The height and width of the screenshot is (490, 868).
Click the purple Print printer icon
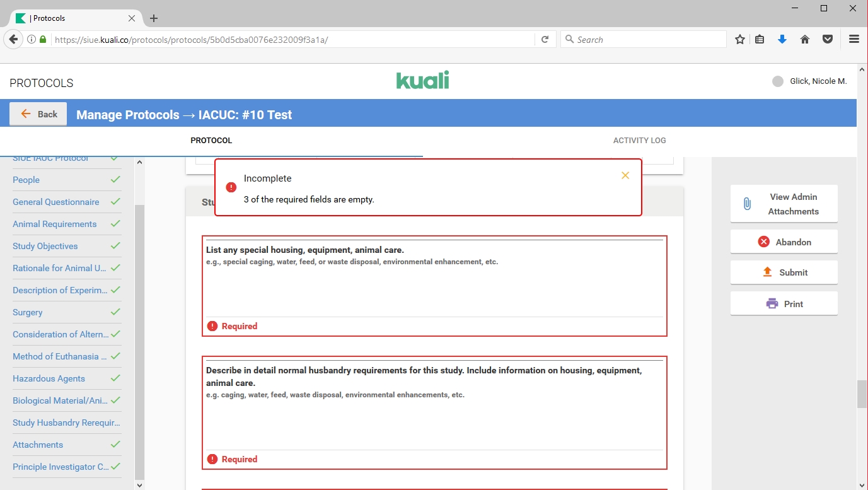point(772,303)
